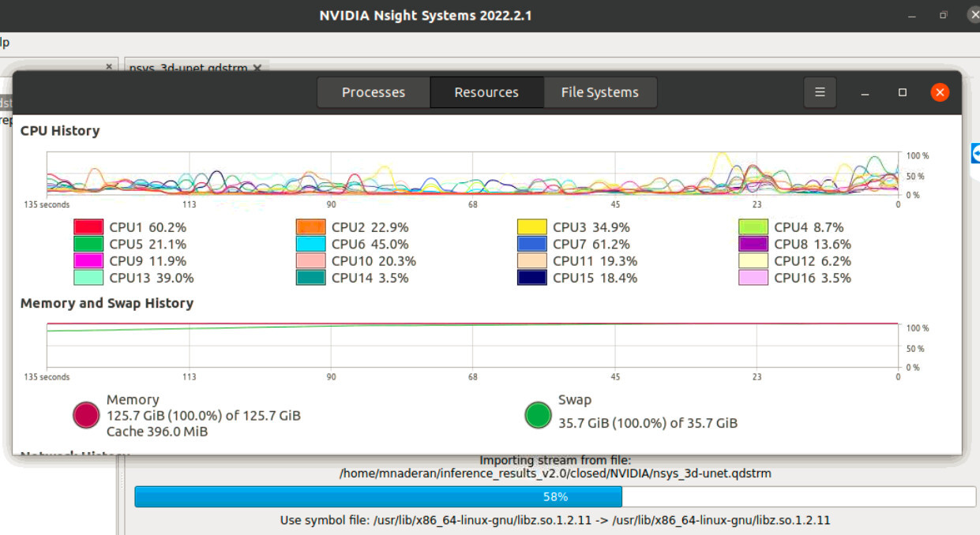Select the CPU3 34.9% label
980x535 pixels.
click(591, 227)
